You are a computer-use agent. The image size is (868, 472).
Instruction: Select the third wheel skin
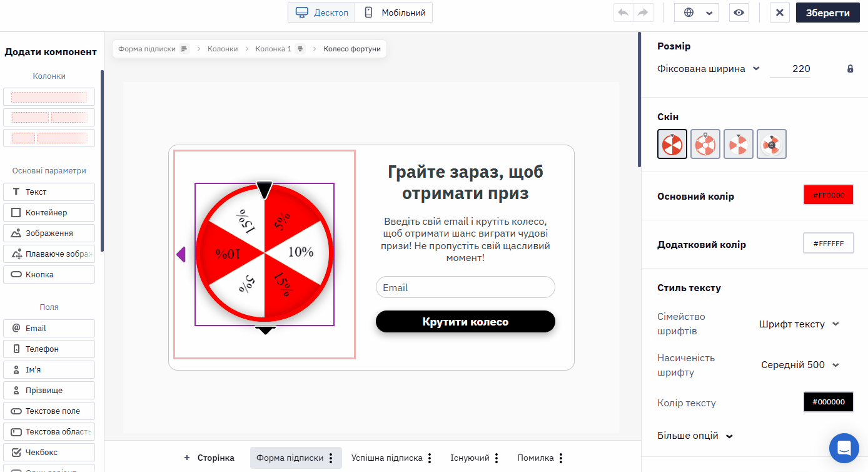[739, 144]
